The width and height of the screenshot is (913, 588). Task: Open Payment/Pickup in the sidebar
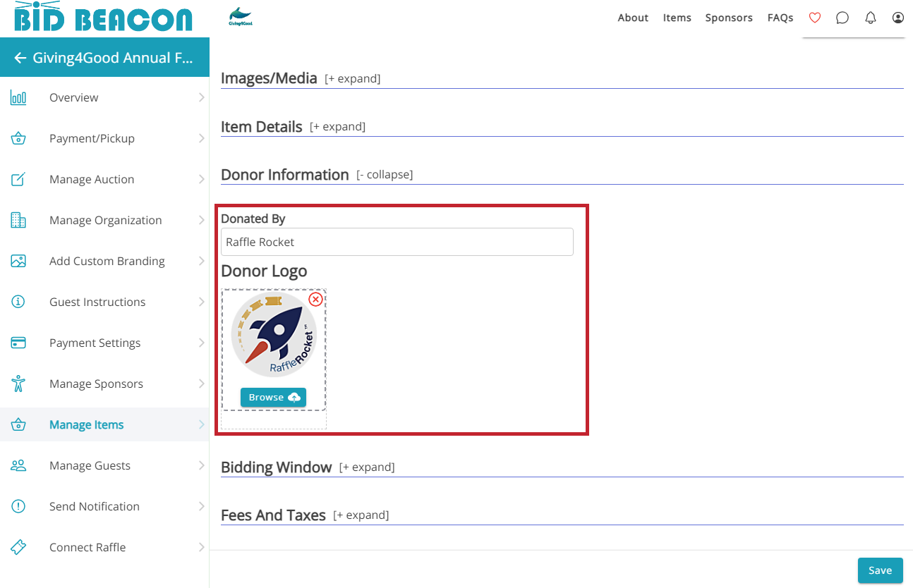click(x=104, y=139)
